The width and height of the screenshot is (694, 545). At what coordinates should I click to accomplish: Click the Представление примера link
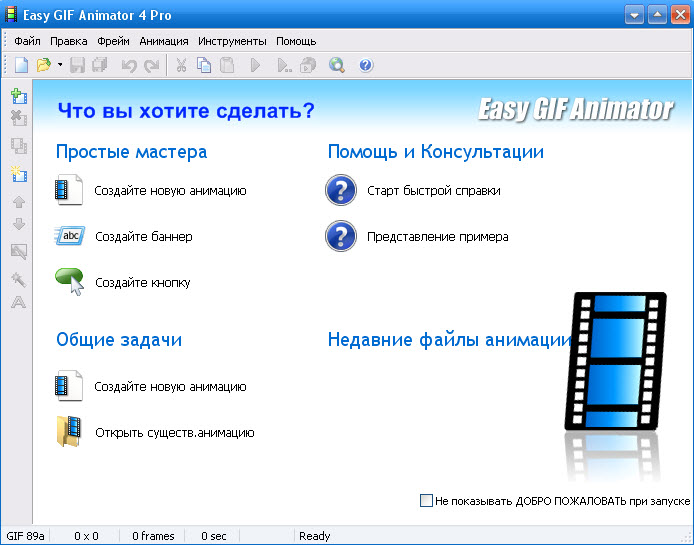tap(438, 237)
